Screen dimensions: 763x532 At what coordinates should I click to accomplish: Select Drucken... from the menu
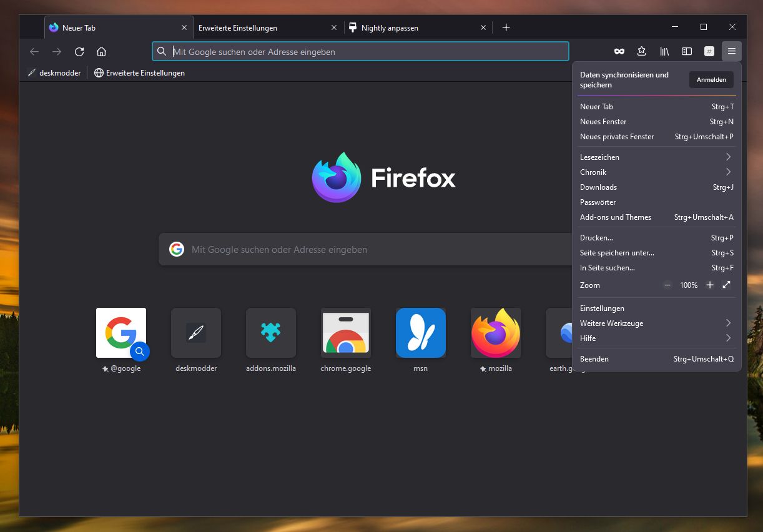click(656, 238)
